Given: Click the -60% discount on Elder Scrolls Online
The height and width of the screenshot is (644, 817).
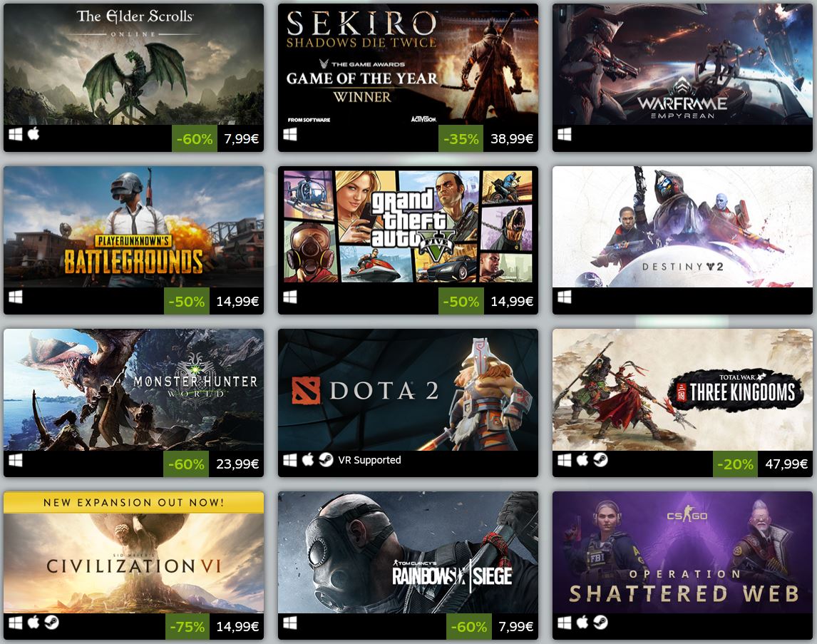Looking at the screenshot, I should (195, 138).
